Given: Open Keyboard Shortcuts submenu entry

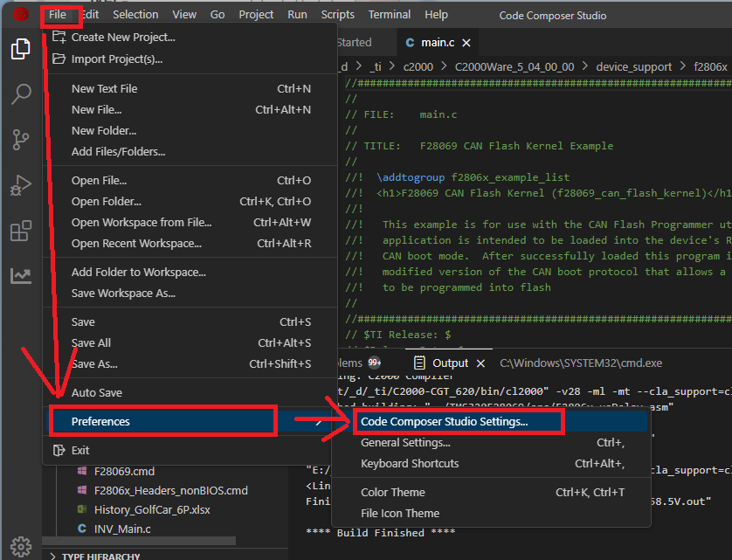Looking at the screenshot, I should tap(491, 464).
